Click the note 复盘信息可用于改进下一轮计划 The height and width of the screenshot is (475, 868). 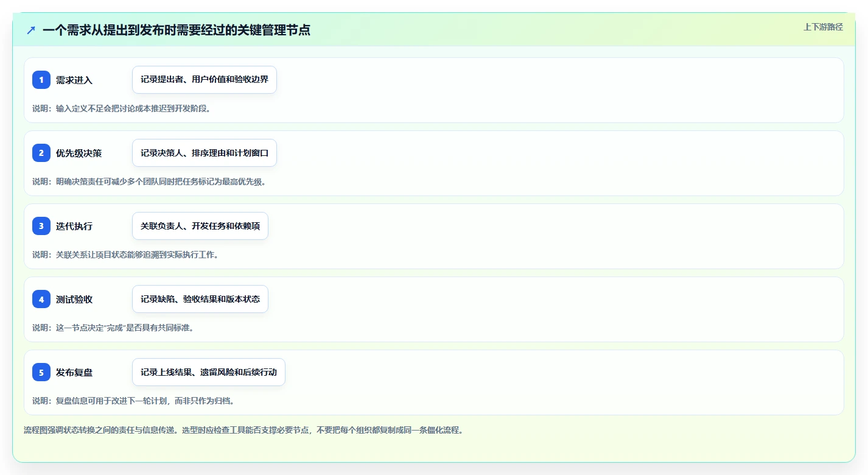click(x=133, y=401)
